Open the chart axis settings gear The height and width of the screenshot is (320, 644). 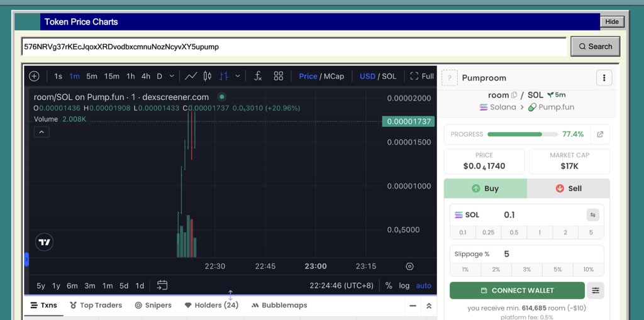[409, 266]
